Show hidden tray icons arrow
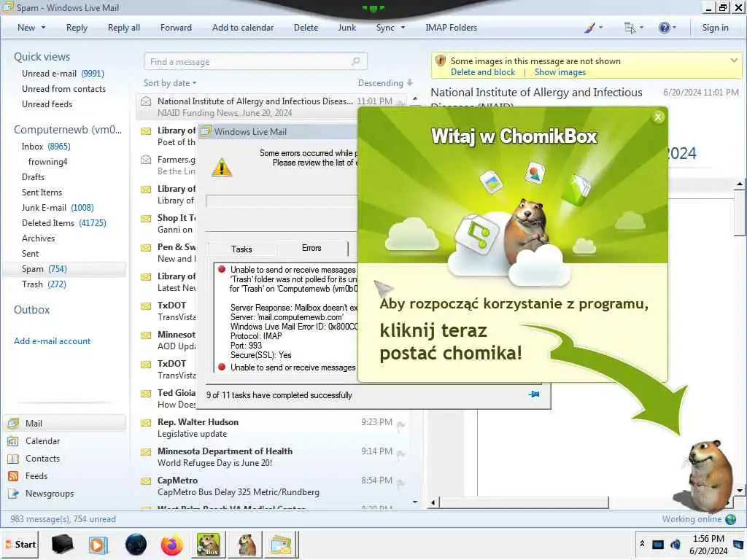This screenshot has height=560, width=747. (x=642, y=544)
